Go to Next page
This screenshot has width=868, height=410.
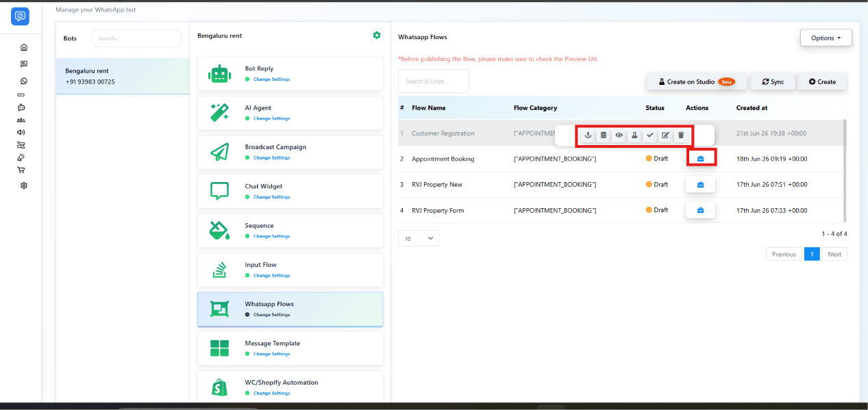(x=834, y=254)
